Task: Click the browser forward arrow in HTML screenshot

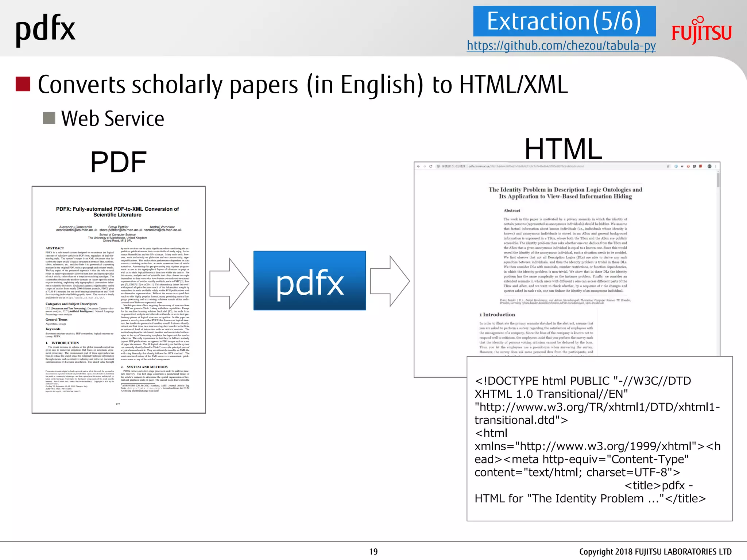Action: (425, 166)
